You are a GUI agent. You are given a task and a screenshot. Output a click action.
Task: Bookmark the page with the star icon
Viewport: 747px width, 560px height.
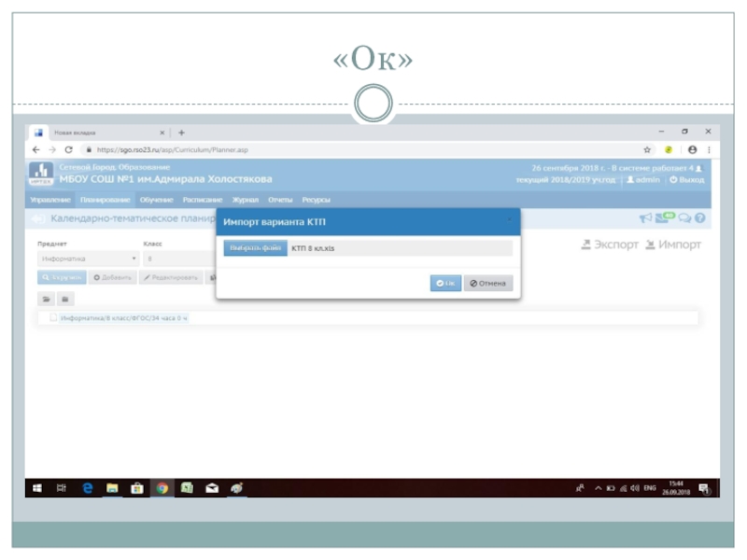[647, 150]
